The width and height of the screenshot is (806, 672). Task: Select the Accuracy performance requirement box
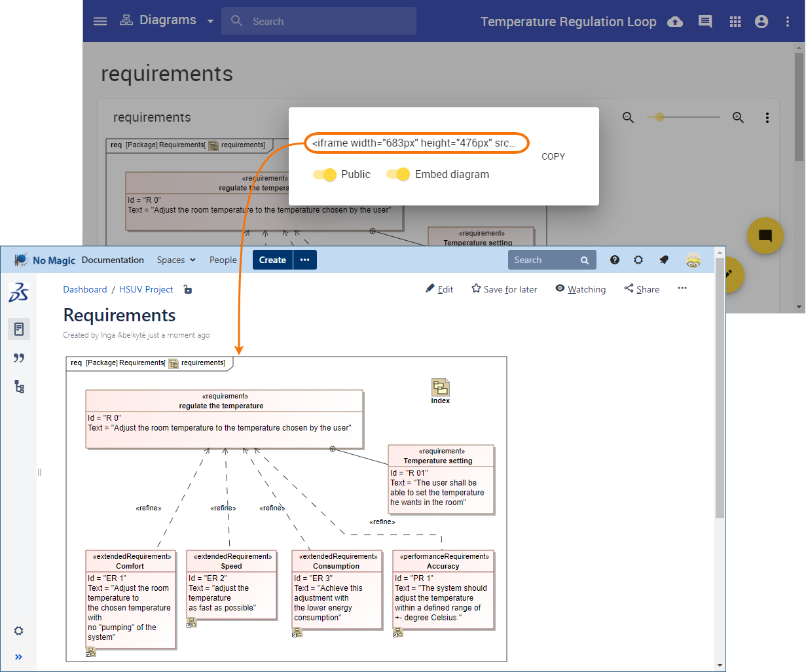443,589
